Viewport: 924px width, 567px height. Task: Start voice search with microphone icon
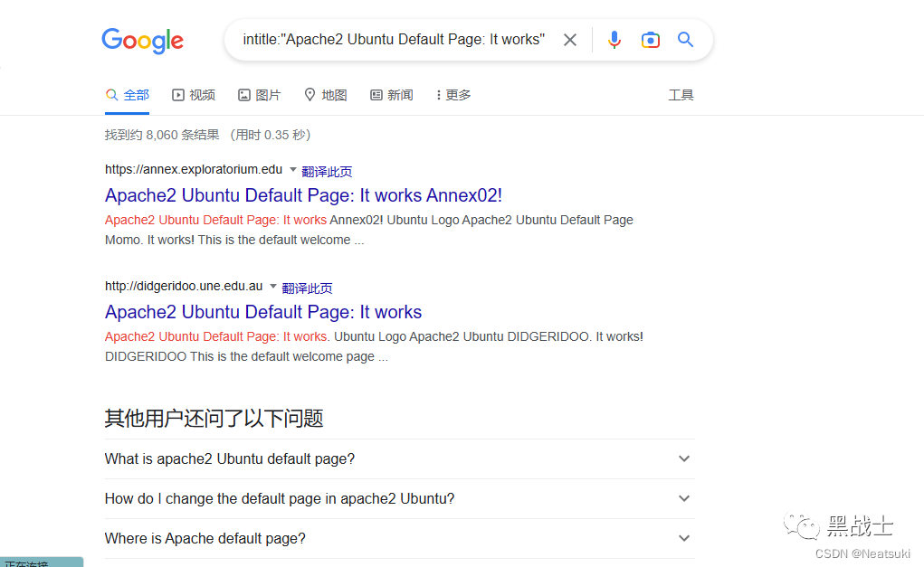pyautogui.click(x=614, y=40)
